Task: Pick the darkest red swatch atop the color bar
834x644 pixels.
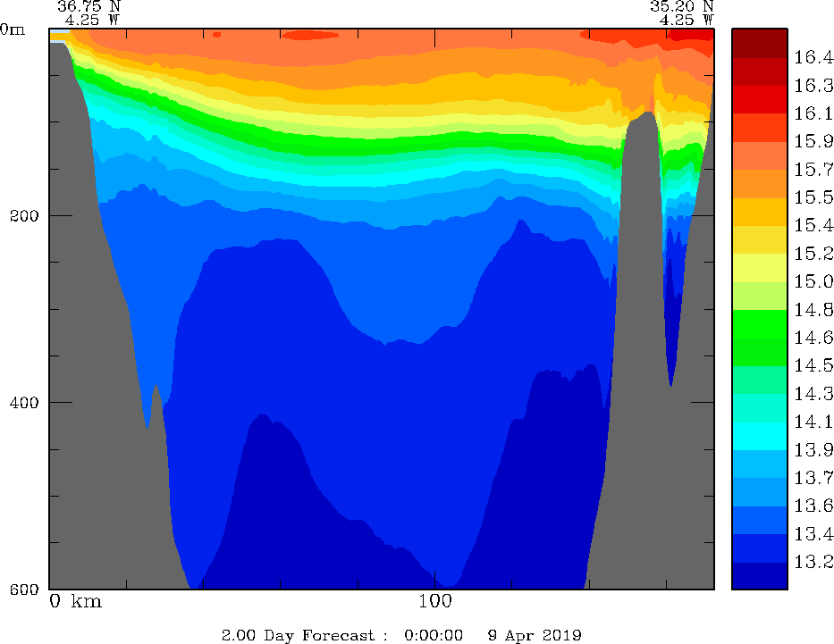Action: (x=760, y=43)
